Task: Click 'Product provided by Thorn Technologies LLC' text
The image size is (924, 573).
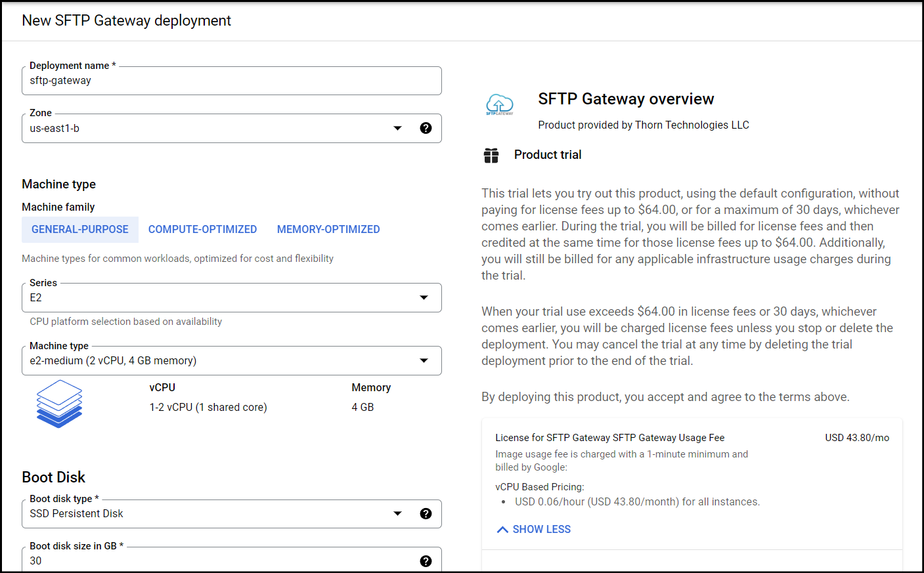Action: coord(644,125)
